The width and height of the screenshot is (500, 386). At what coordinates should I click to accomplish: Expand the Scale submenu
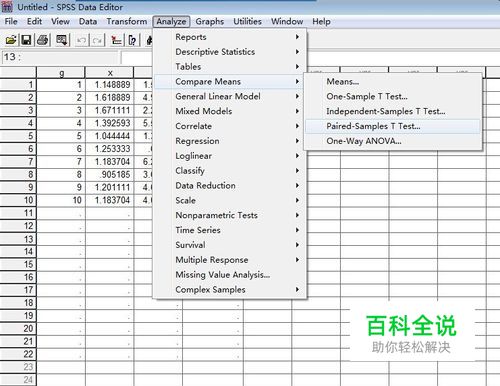click(230, 200)
